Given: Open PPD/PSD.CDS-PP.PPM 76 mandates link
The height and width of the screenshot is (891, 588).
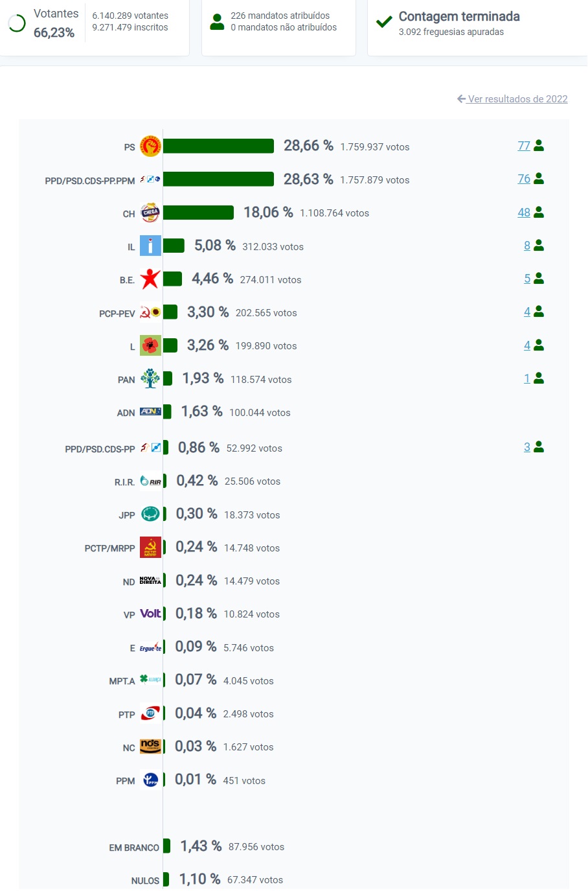Looking at the screenshot, I should click(x=524, y=179).
